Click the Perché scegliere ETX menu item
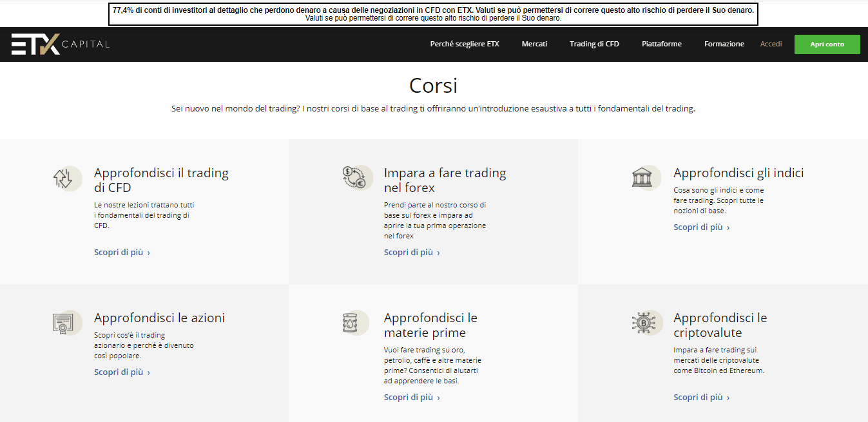The image size is (868, 422). point(465,44)
